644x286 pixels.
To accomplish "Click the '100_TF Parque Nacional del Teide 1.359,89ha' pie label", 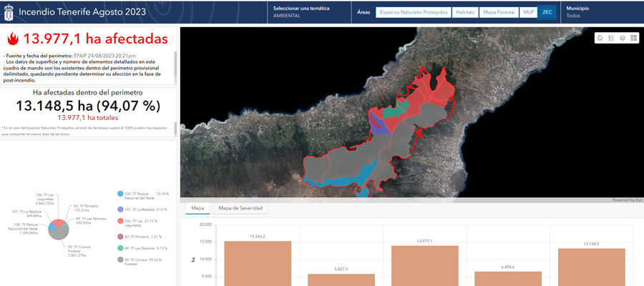I will 22,230.
